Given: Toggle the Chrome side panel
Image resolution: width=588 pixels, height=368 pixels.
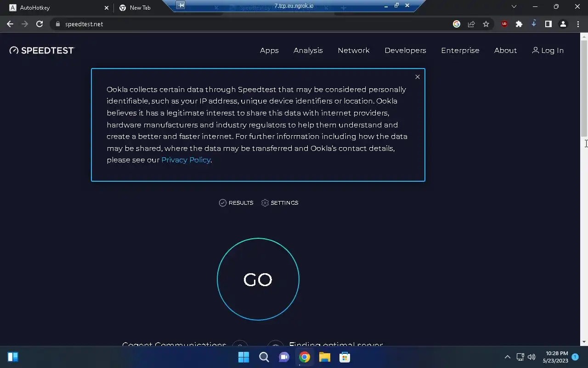Looking at the screenshot, I should pyautogui.click(x=548, y=24).
